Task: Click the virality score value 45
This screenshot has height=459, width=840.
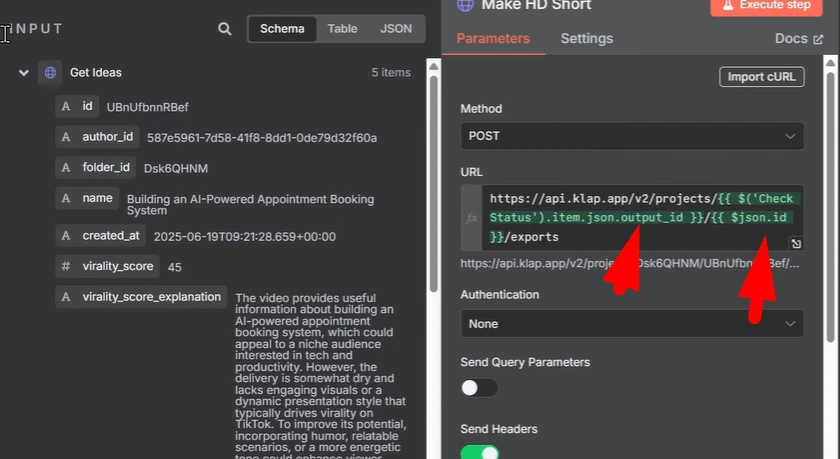Action: [x=175, y=267]
